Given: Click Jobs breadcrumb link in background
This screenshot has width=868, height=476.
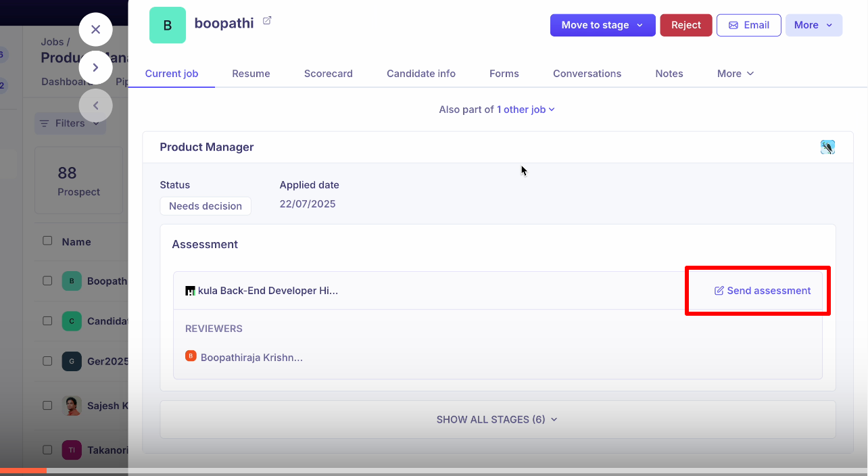Looking at the screenshot, I should [51, 43].
